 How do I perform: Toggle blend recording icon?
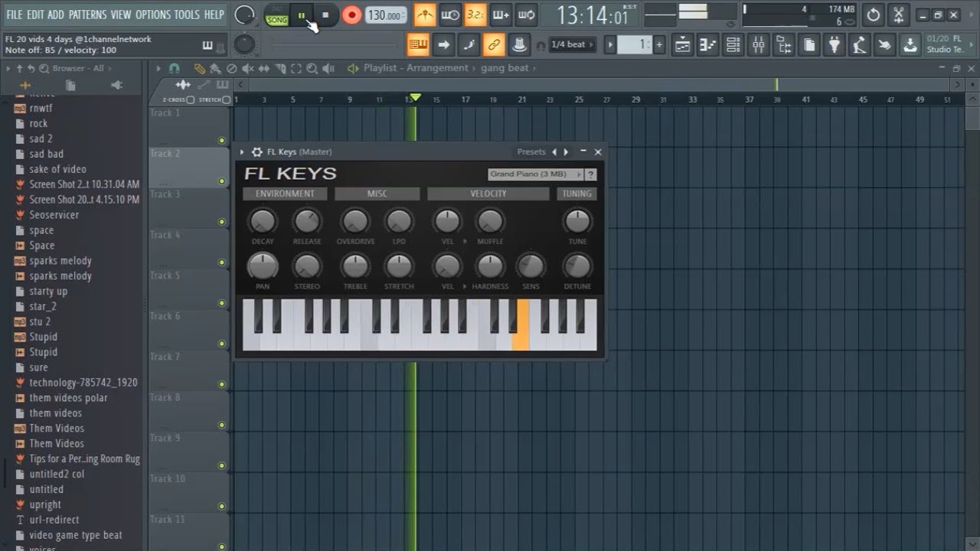coord(501,15)
